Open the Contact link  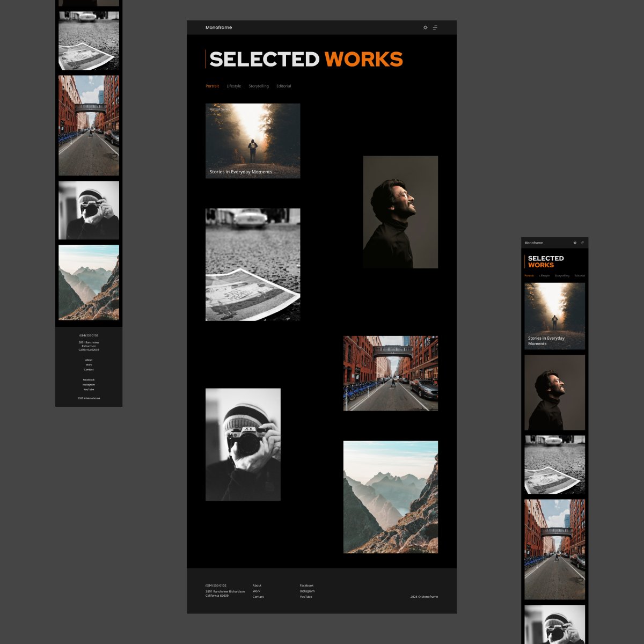coord(258,596)
